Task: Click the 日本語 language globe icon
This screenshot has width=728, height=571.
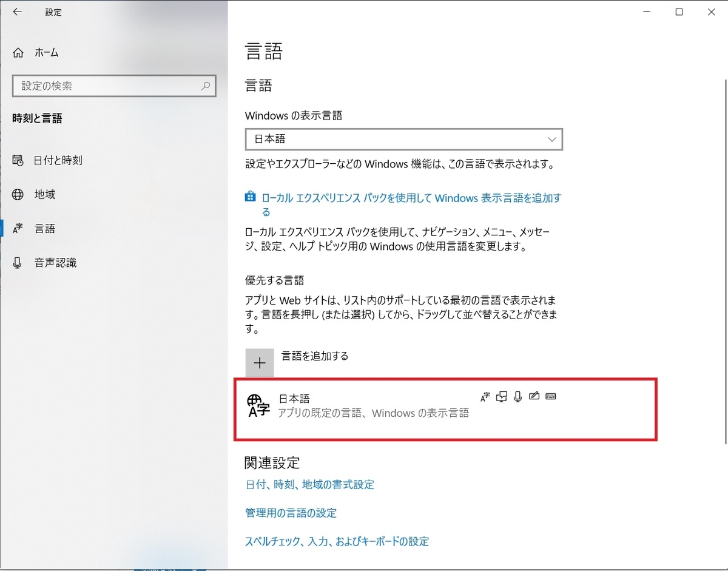Action: [258, 405]
